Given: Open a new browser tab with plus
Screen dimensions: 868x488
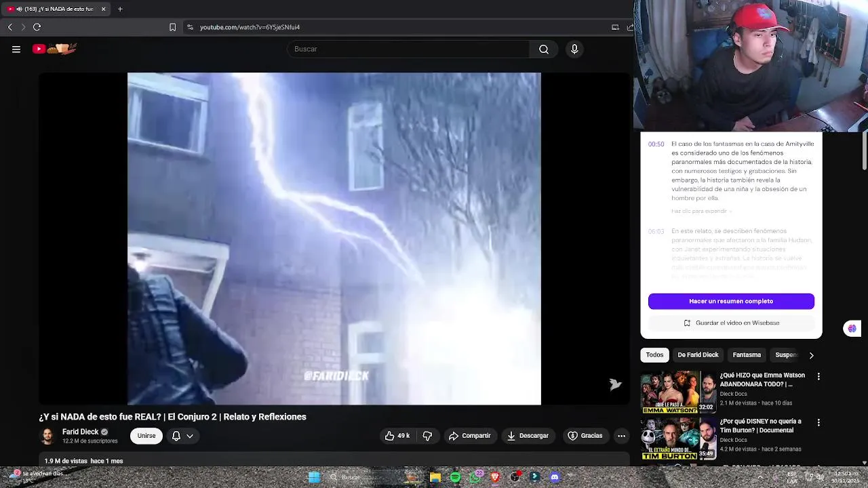Looking at the screenshot, I should [120, 9].
